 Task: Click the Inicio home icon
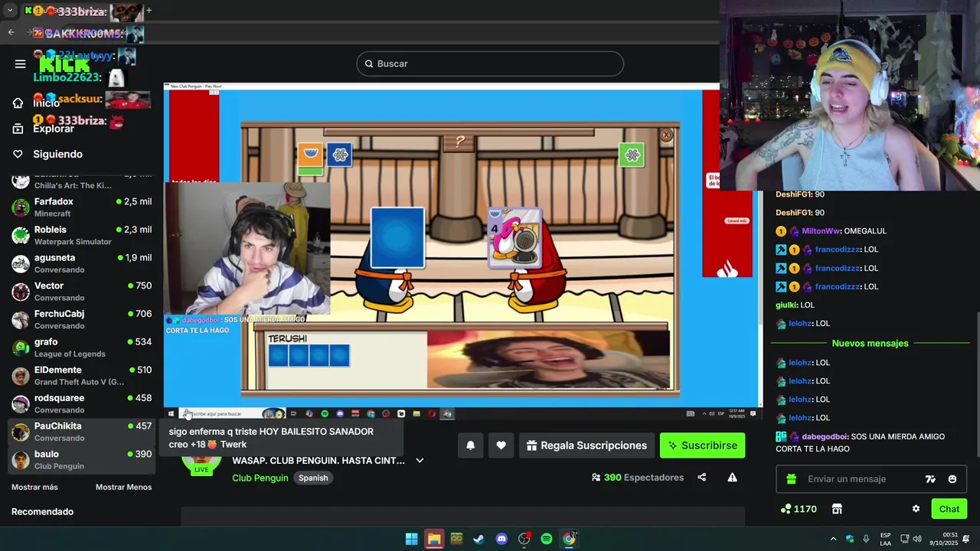click(x=18, y=103)
